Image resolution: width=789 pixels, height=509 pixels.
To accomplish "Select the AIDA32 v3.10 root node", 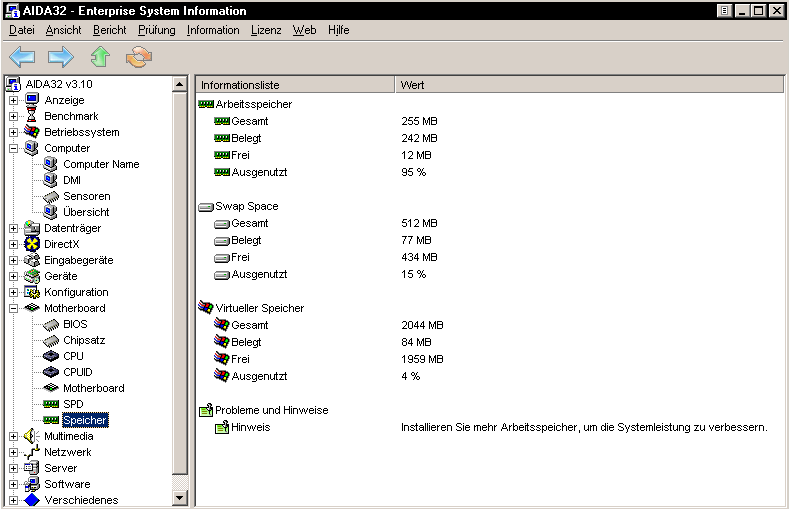I will click(x=59, y=84).
